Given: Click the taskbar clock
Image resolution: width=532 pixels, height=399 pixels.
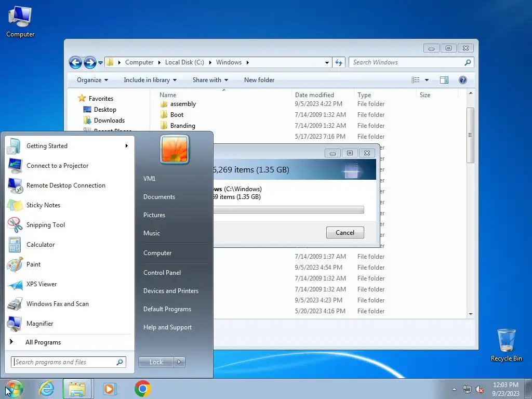Looking at the screenshot, I should tap(506, 389).
